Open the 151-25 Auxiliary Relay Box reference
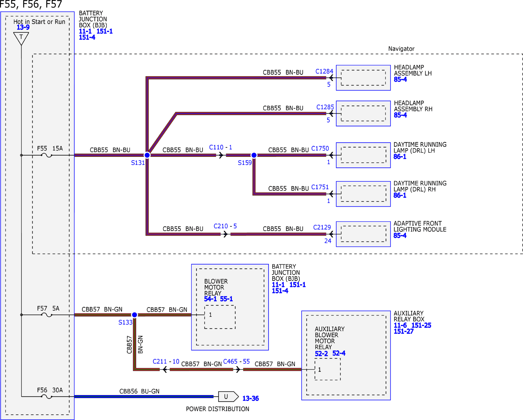Screen dimensions: 523x420 pos(421,325)
